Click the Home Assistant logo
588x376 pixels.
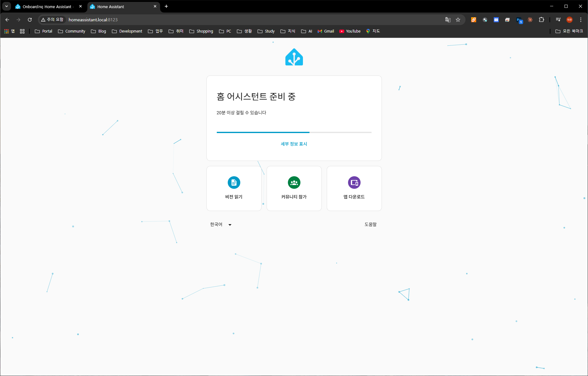pyautogui.click(x=294, y=57)
